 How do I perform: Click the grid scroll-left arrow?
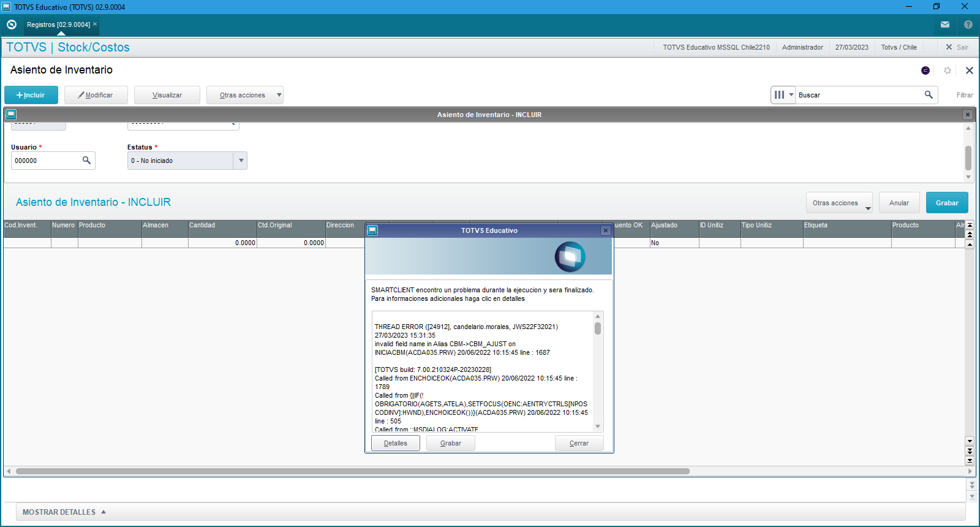pos(8,471)
